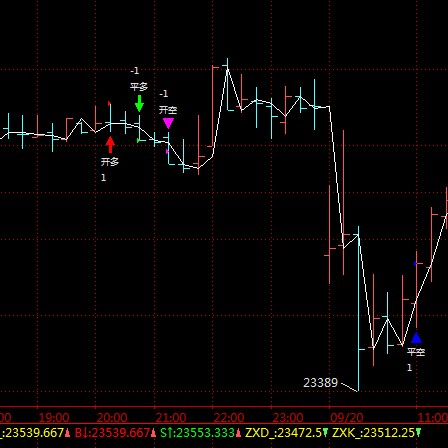
Task: Click the small blue marker above 平空
Action: (415, 264)
